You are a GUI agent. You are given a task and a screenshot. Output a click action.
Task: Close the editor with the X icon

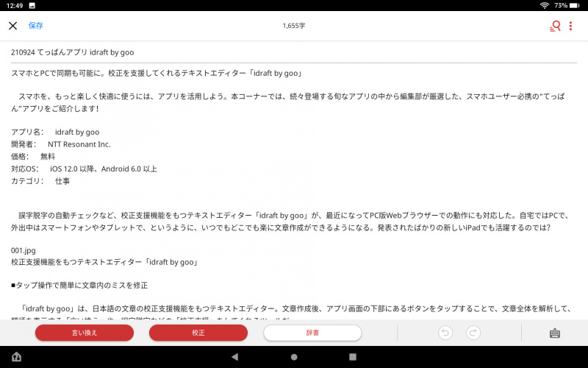click(12, 26)
